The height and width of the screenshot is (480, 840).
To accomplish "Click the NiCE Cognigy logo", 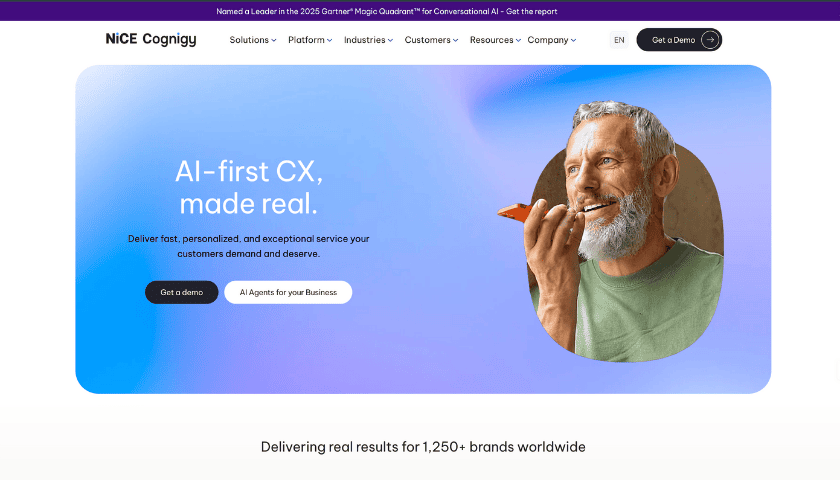I will [x=151, y=39].
